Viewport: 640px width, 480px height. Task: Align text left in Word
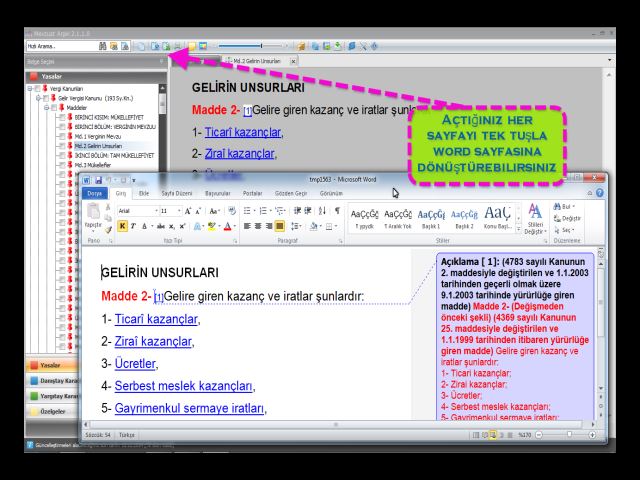[247, 226]
